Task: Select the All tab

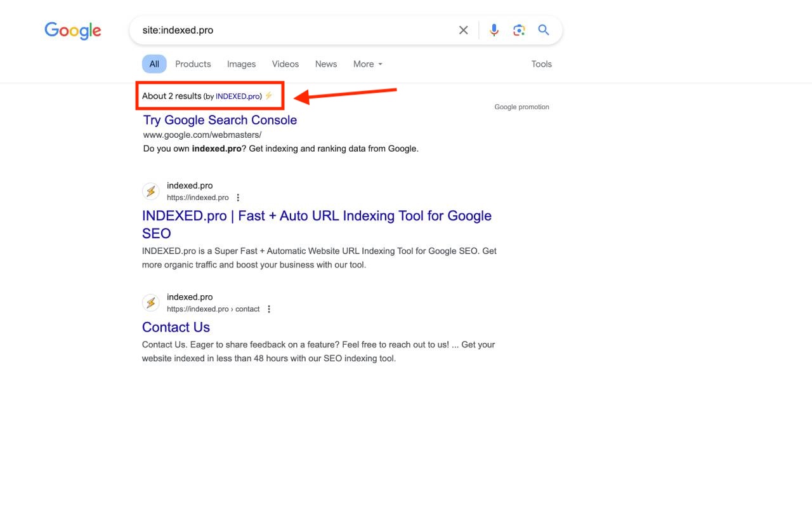Action: [154, 64]
